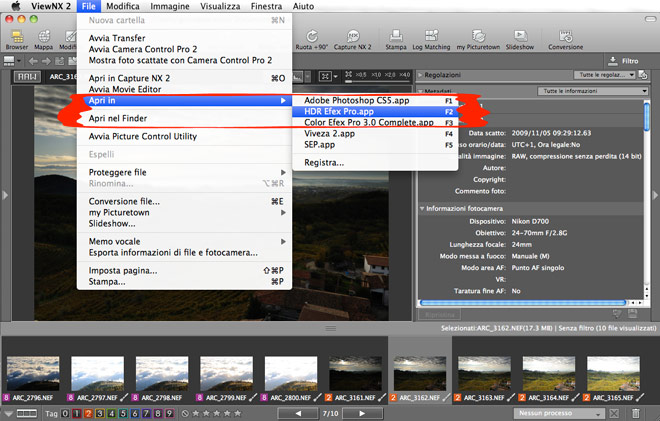Open the Conversione file tool

(x=566, y=40)
